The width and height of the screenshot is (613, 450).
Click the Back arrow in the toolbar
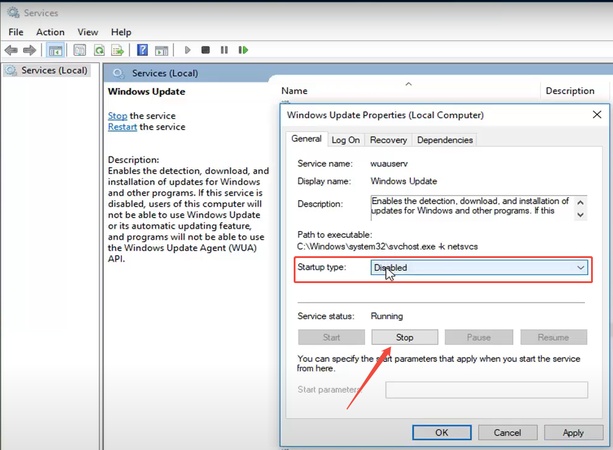tap(12, 49)
